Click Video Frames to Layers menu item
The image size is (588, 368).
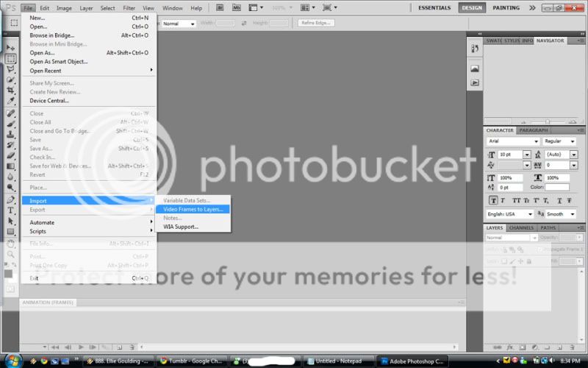(x=193, y=209)
